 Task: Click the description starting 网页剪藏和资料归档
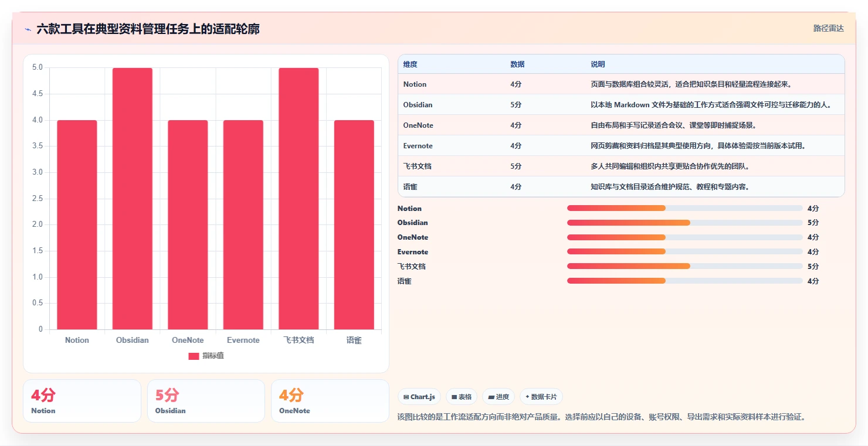coord(699,146)
